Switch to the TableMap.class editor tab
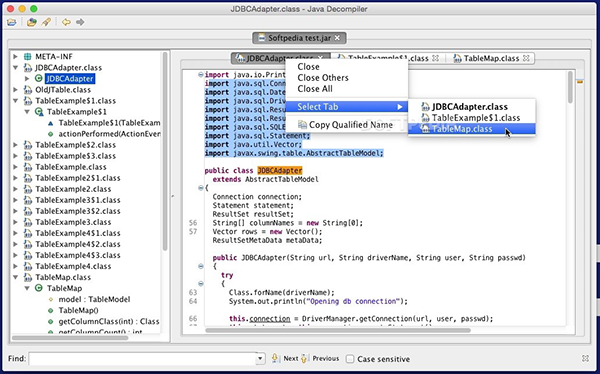 click(491, 58)
